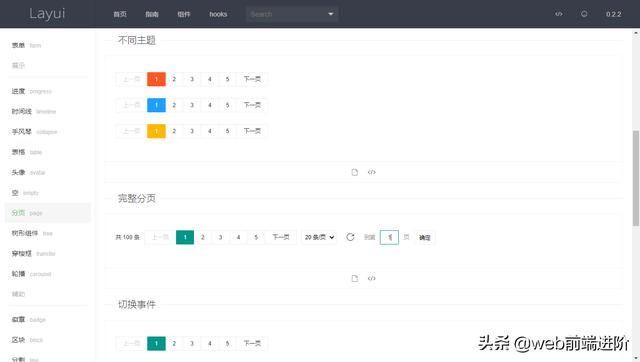
Task: Click the circular icon beside version number
Action: point(584,14)
